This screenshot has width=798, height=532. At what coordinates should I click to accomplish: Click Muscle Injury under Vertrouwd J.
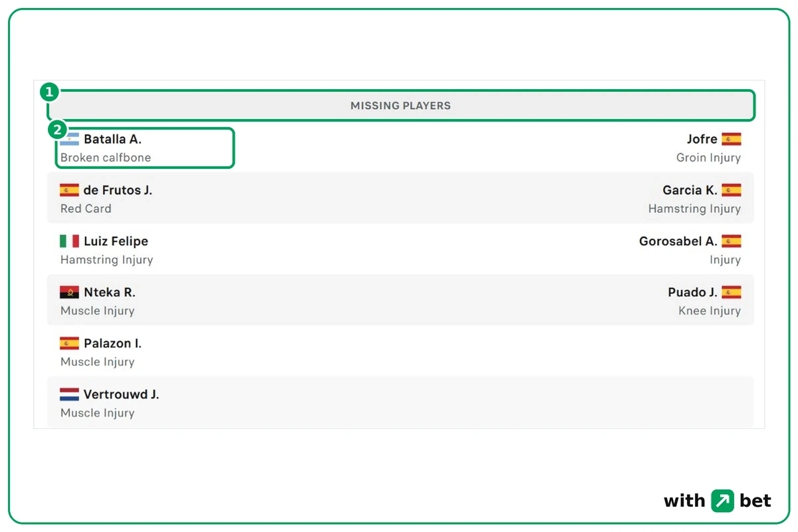tap(97, 413)
